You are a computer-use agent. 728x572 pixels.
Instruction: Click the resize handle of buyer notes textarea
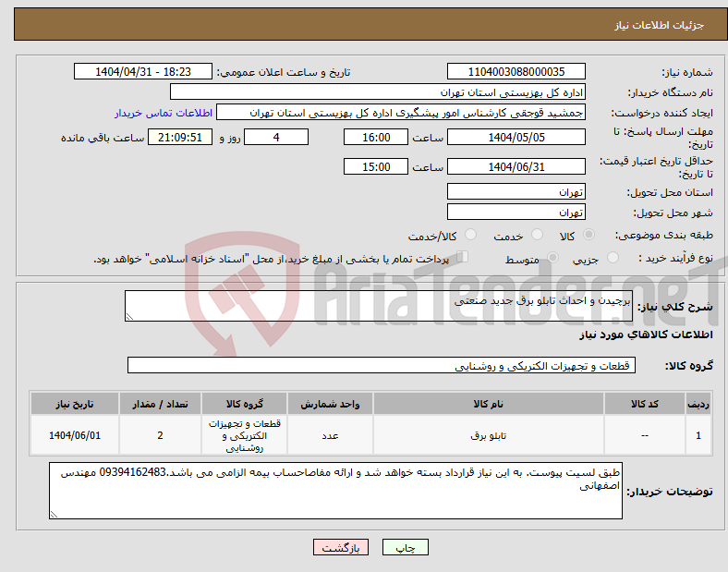click(x=54, y=515)
